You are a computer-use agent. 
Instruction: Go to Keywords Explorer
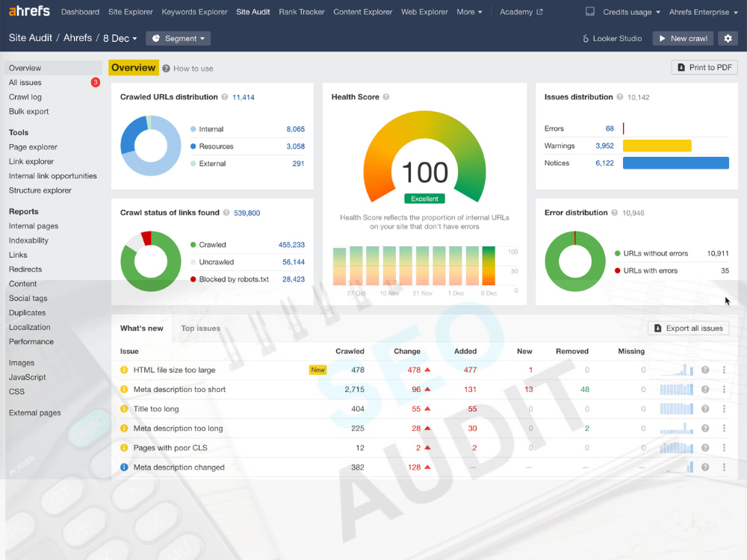tap(194, 12)
